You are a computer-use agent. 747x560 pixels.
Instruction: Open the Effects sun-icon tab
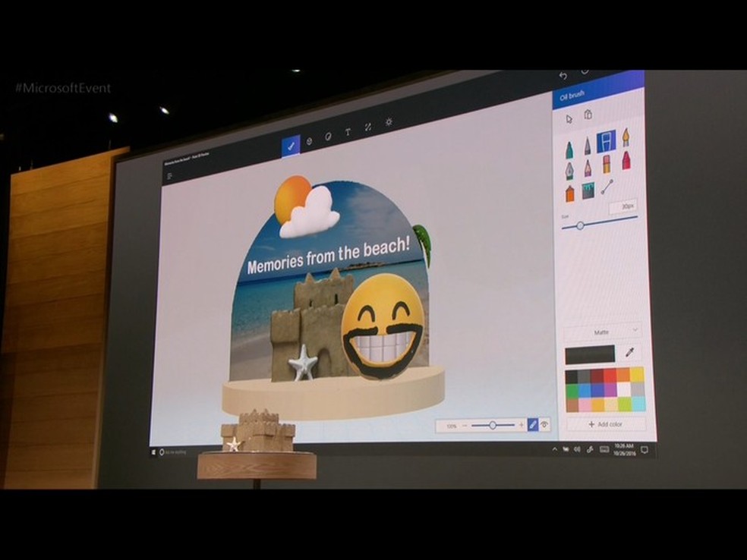(389, 122)
